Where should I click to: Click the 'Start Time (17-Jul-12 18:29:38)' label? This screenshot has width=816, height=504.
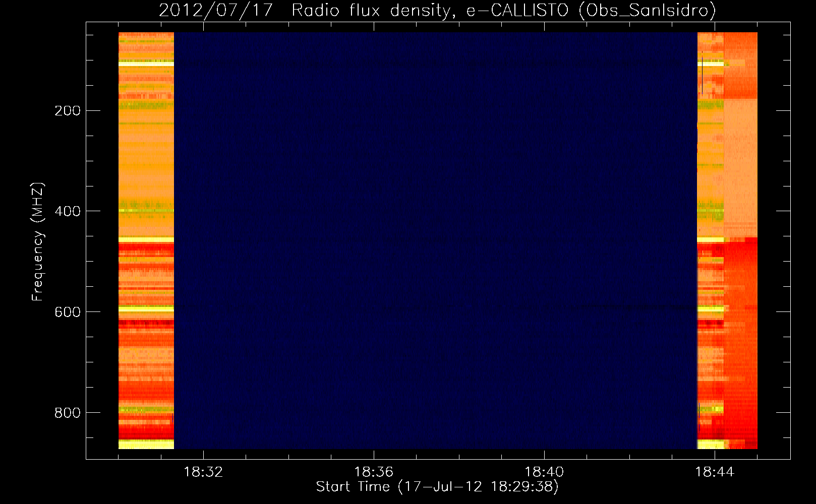tap(437, 487)
